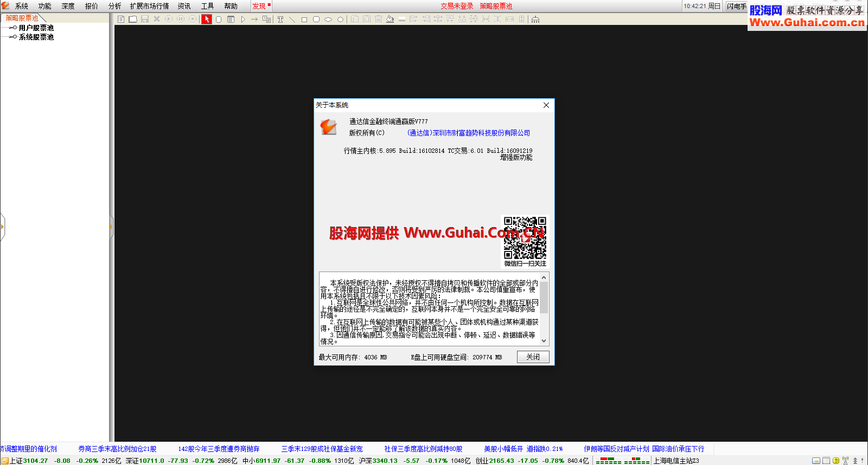Click the double up-arrow status bar icon
This screenshot has height=465, width=868.
(x=855, y=461)
